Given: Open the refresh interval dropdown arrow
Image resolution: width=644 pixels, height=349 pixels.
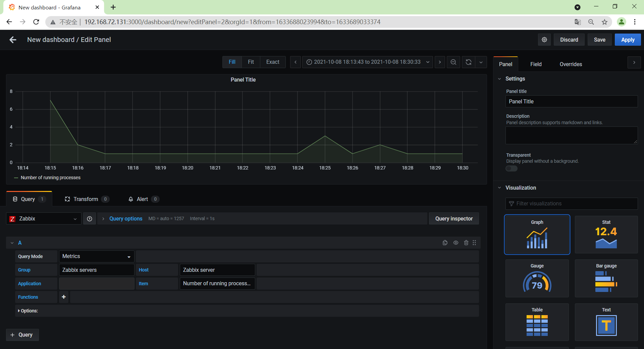Looking at the screenshot, I should coord(481,62).
